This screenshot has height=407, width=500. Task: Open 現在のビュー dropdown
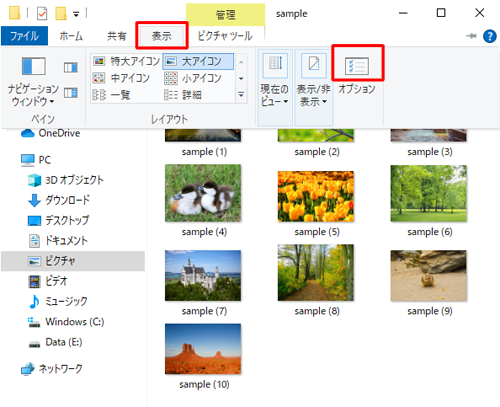[275, 87]
